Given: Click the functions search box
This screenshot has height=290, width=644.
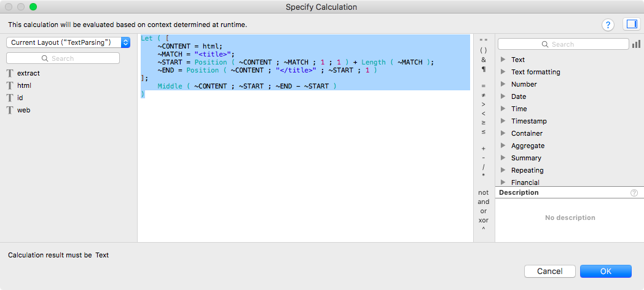Looking at the screenshot, I should click(x=563, y=44).
